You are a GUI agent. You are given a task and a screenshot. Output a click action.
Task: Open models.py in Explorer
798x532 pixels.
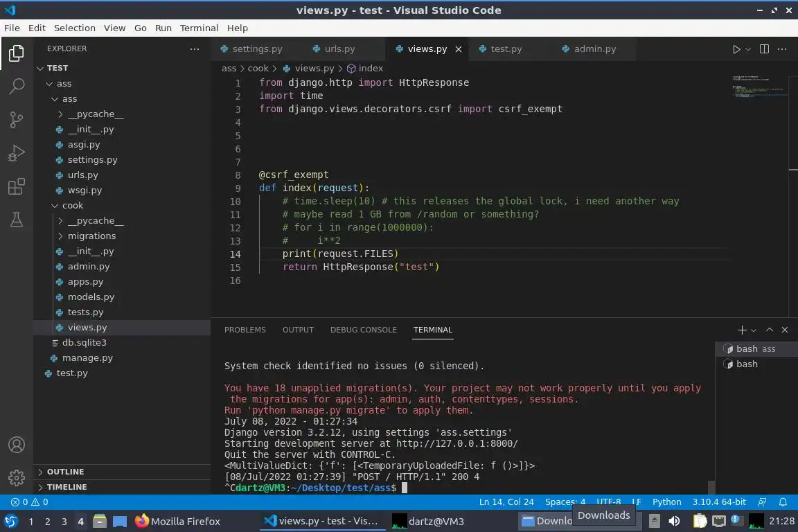click(91, 296)
